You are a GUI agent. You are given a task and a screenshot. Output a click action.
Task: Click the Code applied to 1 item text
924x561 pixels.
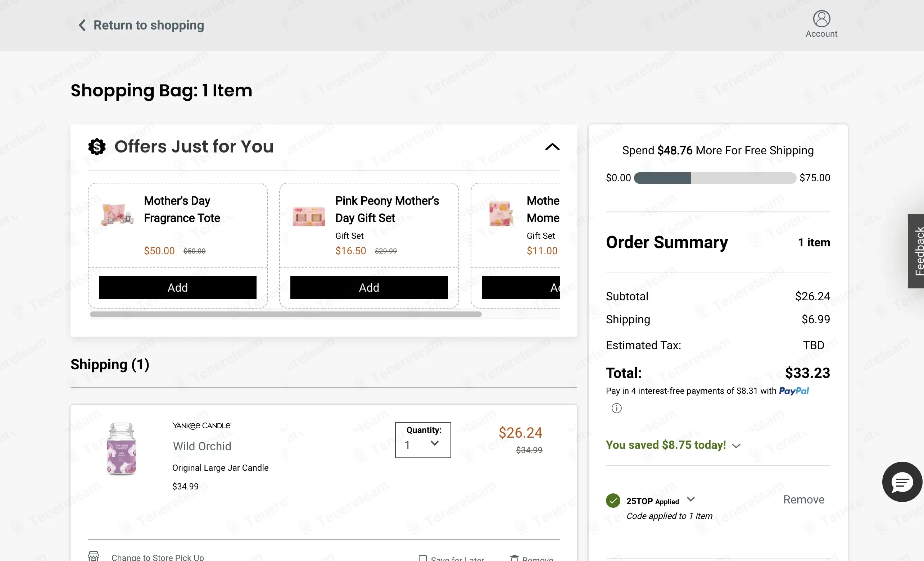[x=669, y=516]
